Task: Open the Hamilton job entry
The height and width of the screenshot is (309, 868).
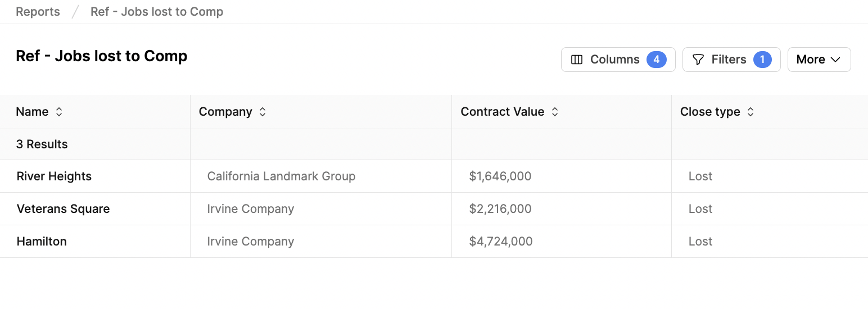Action: coord(42,242)
